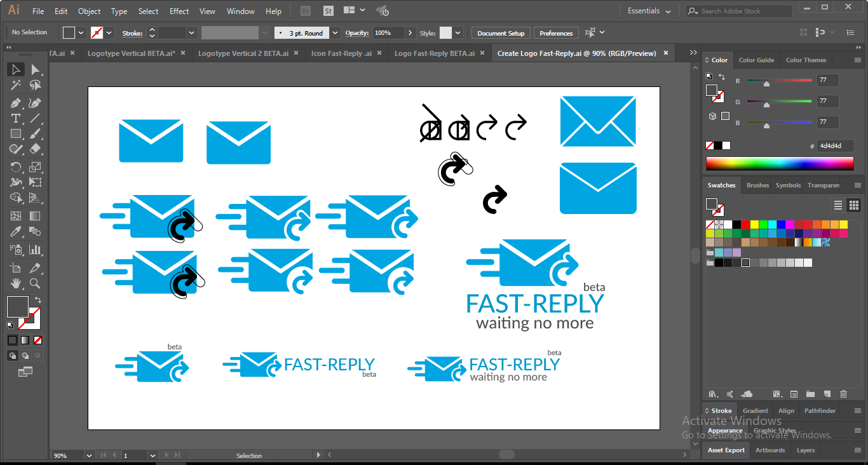Expand the 3 pt. Round brush dropdown
Viewport: 868px width, 465px height.
pyautogui.click(x=335, y=33)
